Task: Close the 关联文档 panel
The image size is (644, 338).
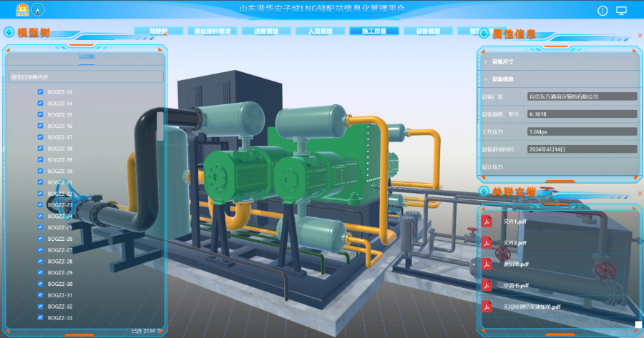Action: click(x=639, y=194)
